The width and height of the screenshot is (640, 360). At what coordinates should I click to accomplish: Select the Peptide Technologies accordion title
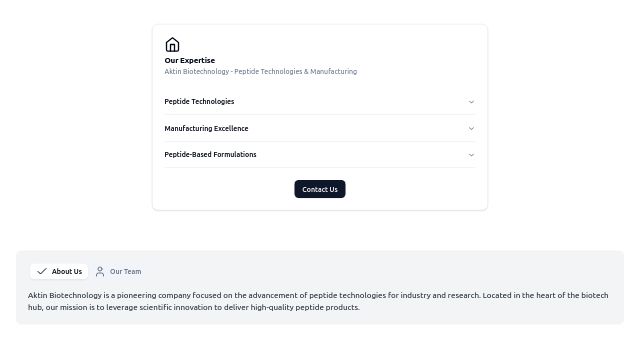pyautogui.click(x=199, y=101)
